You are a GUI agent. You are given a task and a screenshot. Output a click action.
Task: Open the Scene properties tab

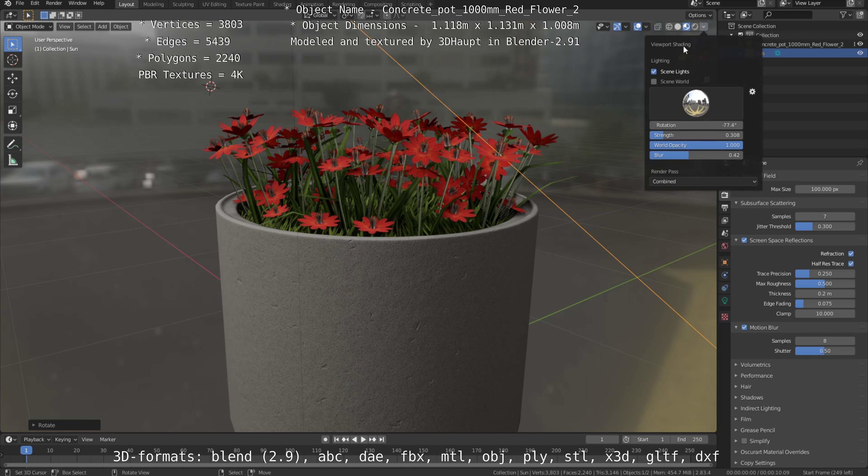click(x=725, y=233)
